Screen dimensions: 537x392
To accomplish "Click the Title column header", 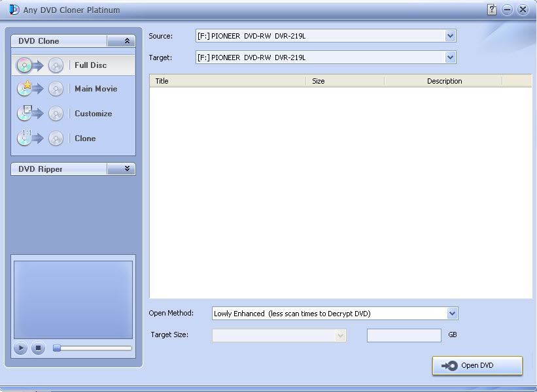I will 228,81.
